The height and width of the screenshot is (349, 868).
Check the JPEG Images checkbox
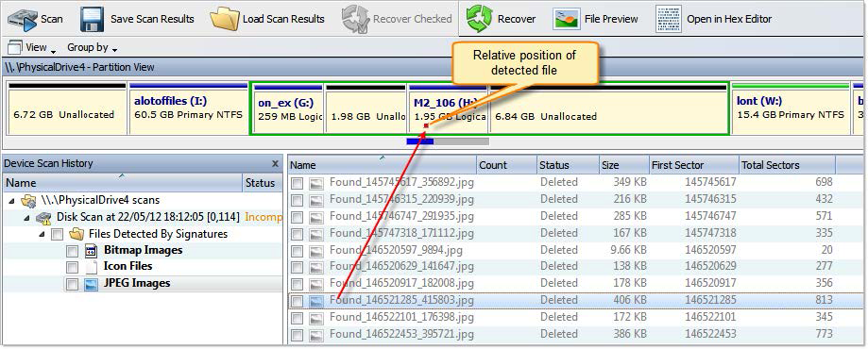(x=72, y=284)
